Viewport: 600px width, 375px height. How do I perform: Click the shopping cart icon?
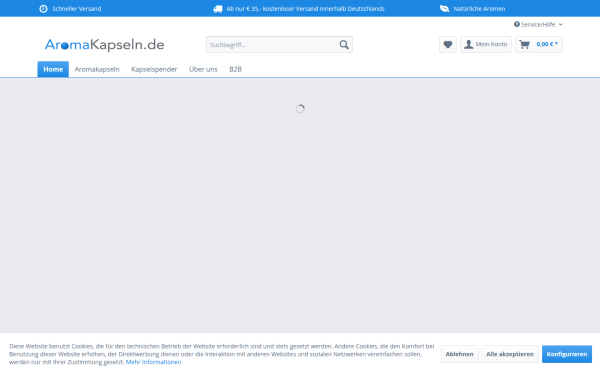(x=525, y=44)
